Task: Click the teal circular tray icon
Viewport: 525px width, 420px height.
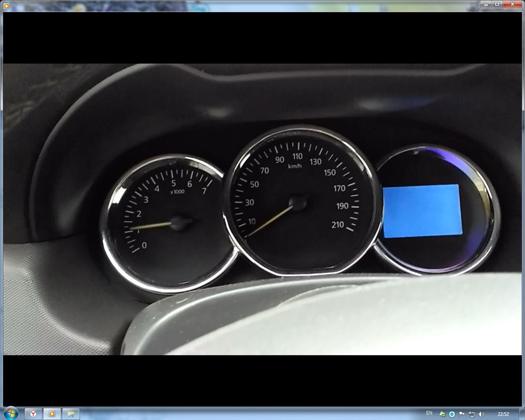Action: pyautogui.click(x=452, y=414)
